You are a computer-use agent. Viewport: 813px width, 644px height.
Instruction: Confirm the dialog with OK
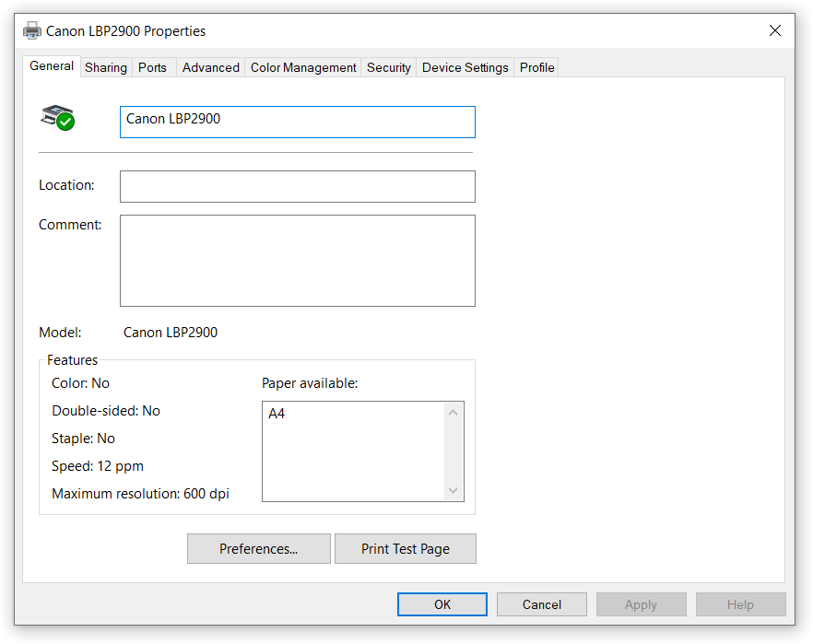coord(442,604)
